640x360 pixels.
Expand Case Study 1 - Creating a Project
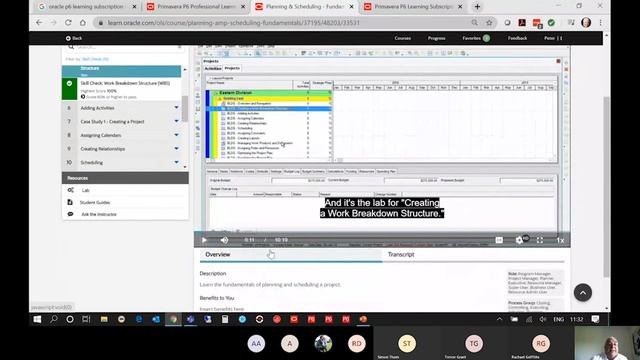176,121
